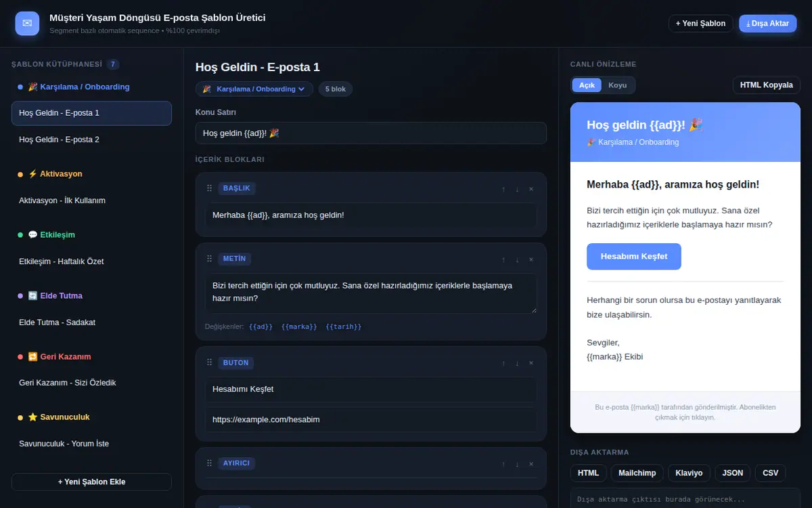Click the Dışa Aktar button
Viewport: 812px width, 508px height.
pyautogui.click(x=767, y=23)
